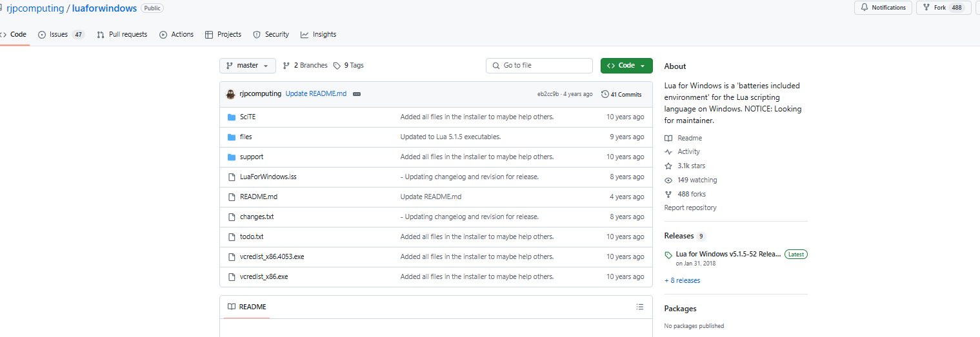Open vcredist_x86.exe file
Screen dimensions: 980x337
[264, 277]
